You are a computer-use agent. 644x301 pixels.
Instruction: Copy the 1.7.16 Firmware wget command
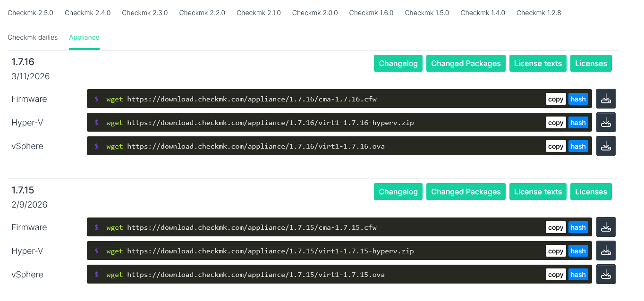[556, 99]
